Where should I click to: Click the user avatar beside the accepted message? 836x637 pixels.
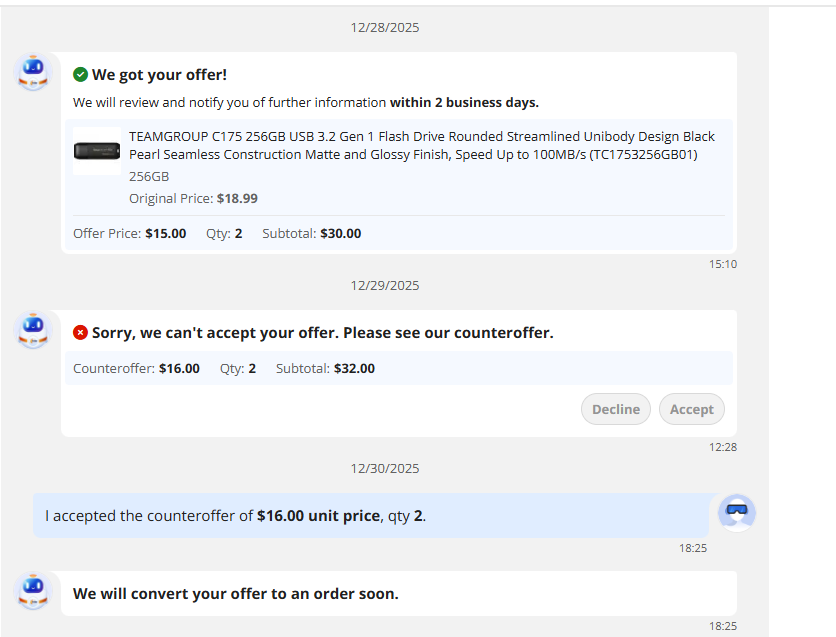(x=737, y=512)
